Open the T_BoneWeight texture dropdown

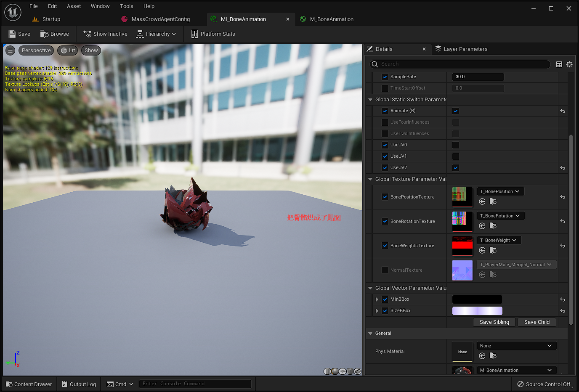pyautogui.click(x=499, y=240)
